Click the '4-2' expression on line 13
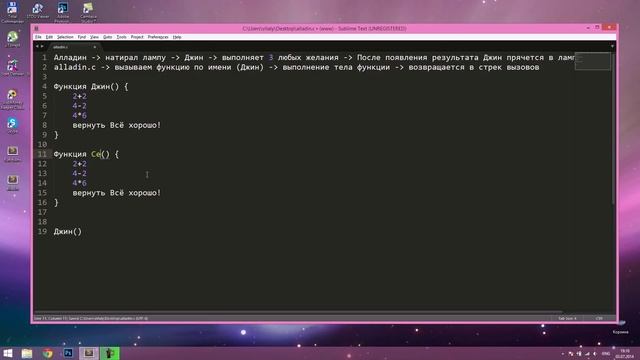Image resolution: width=640 pixels, height=360 pixels. pyautogui.click(x=80, y=173)
